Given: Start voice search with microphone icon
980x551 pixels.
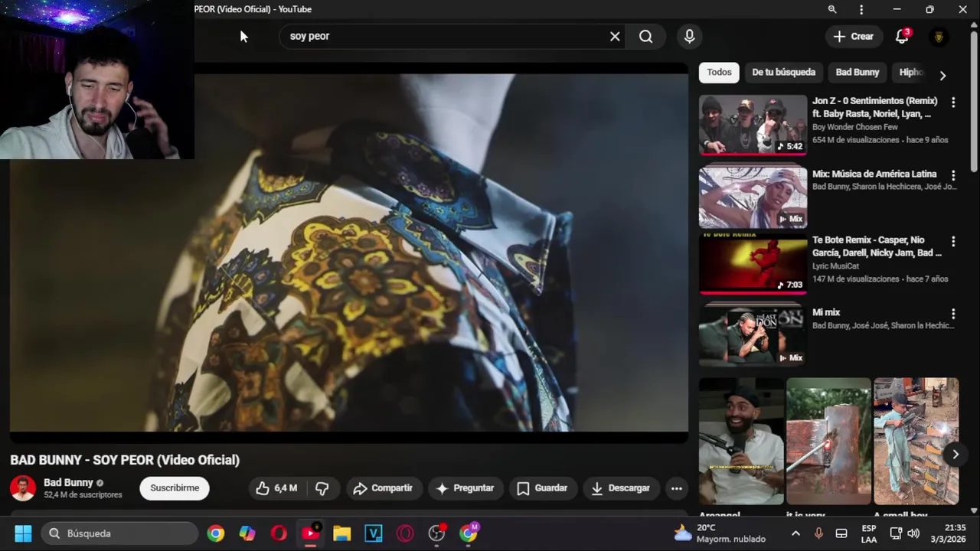Looking at the screenshot, I should click(689, 36).
